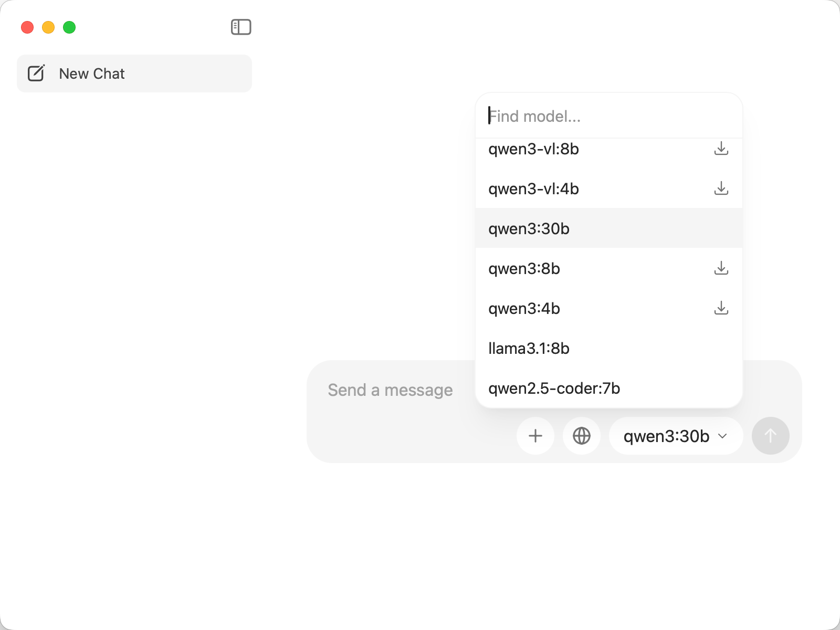Start a New Chat
The image size is (840, 630).
(x=92, y=73)
